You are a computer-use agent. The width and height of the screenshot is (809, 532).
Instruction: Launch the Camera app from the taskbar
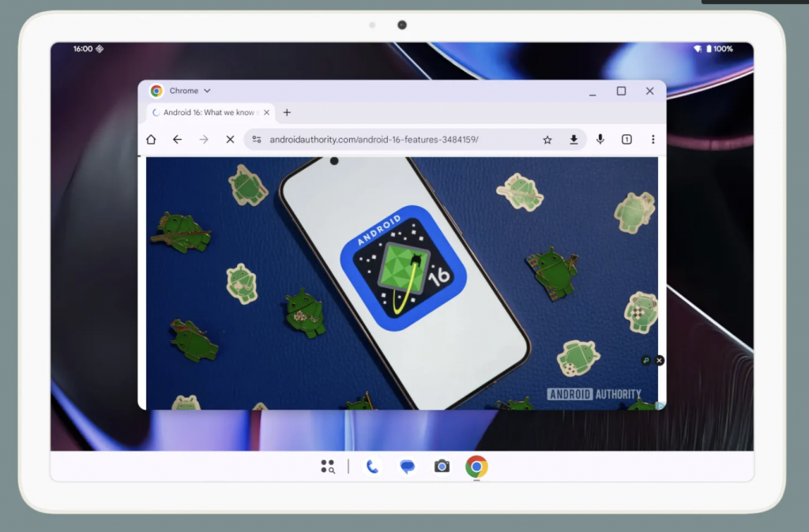click(441, 466)
